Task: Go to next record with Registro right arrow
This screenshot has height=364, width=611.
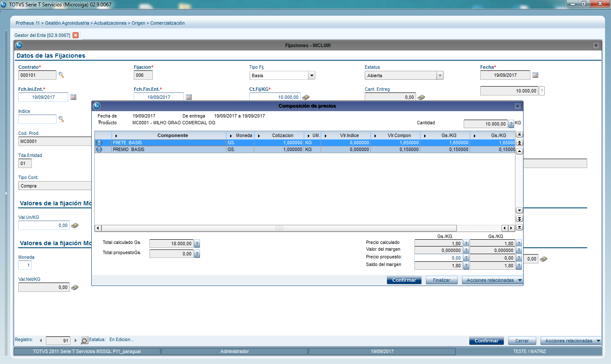Action: tap(76, 340)
